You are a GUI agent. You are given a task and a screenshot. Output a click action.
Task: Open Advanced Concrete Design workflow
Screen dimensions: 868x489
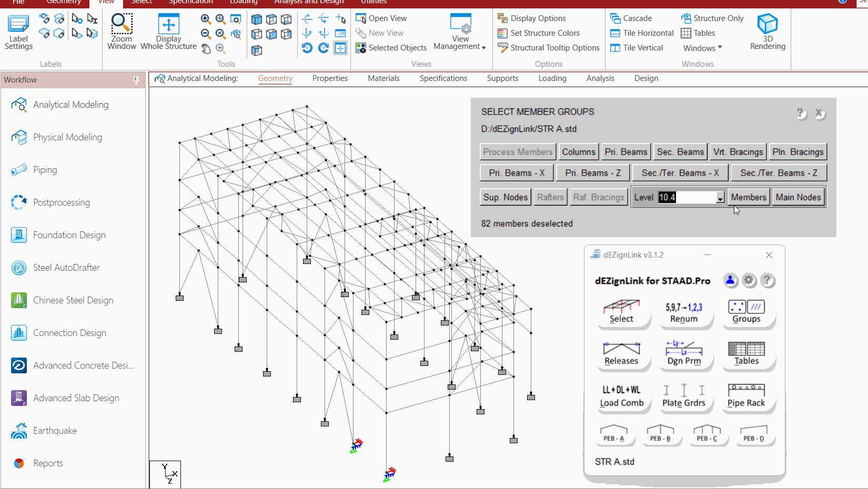(73, 365)
